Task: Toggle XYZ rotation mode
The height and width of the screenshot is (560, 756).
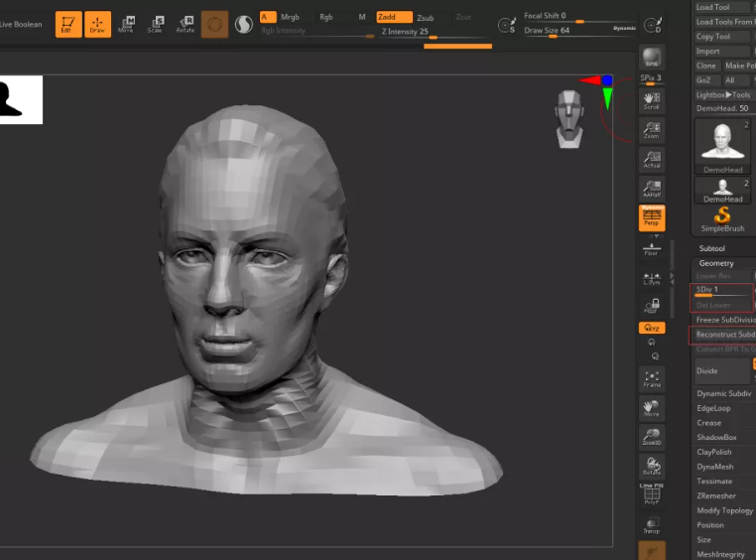Action: pyautogui.click(x=652, y=328)
